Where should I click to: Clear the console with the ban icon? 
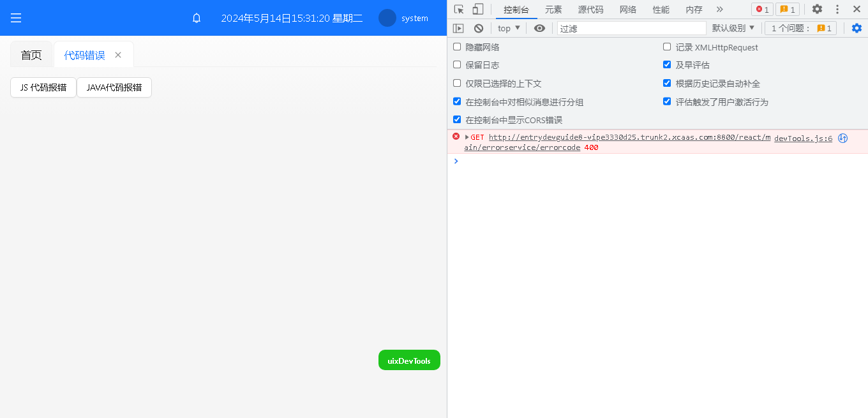point(479,28)
